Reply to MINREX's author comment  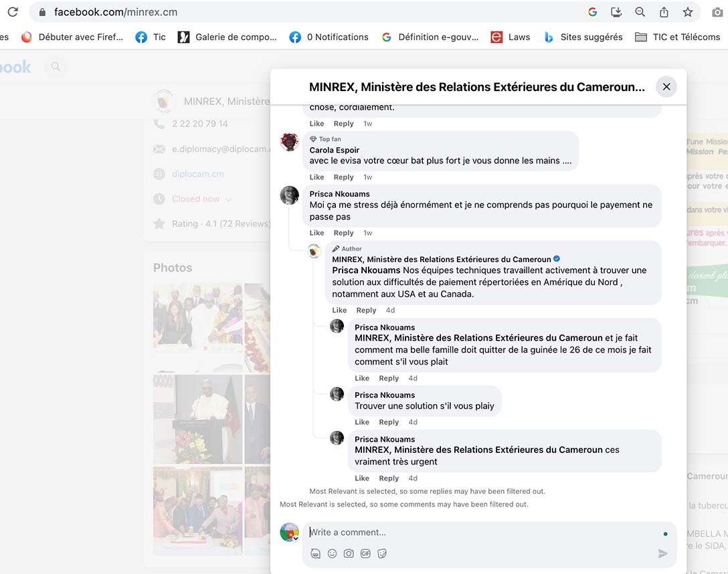pyautogui.click(x=366, y=310)
